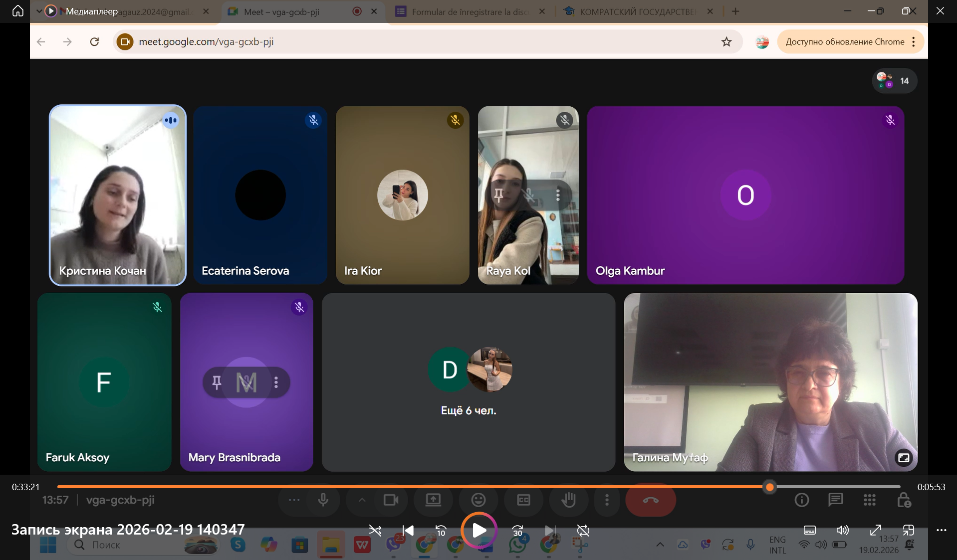Viewport: 957px width, 560px height.
Task: Click the media player home icon
Action: (x=18, y=11)
